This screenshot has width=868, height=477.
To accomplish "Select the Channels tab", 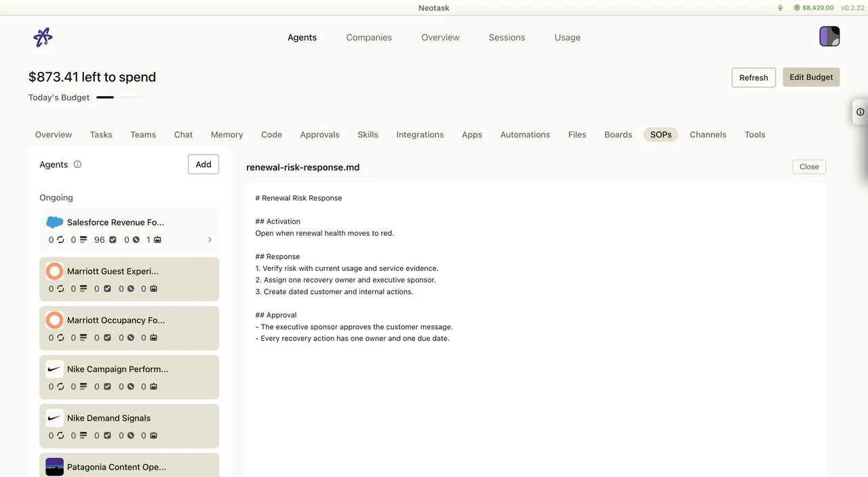I will pos(708,135).
